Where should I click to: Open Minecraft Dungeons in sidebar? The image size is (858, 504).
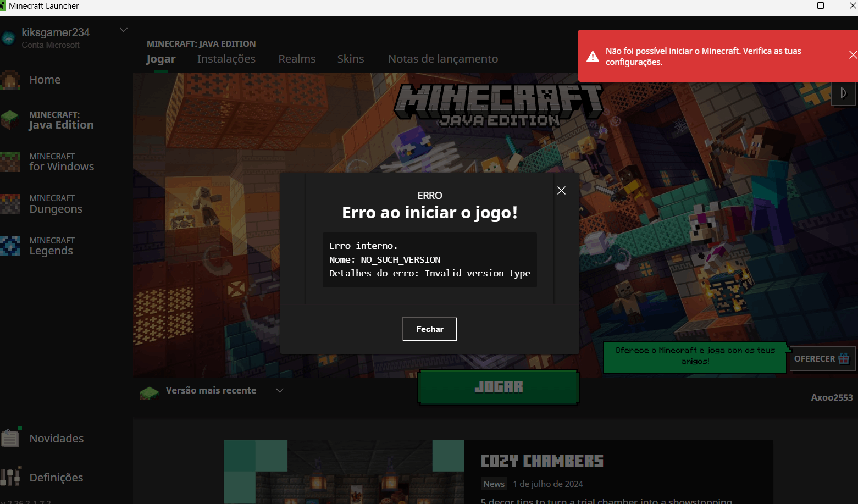coord(56,204)
